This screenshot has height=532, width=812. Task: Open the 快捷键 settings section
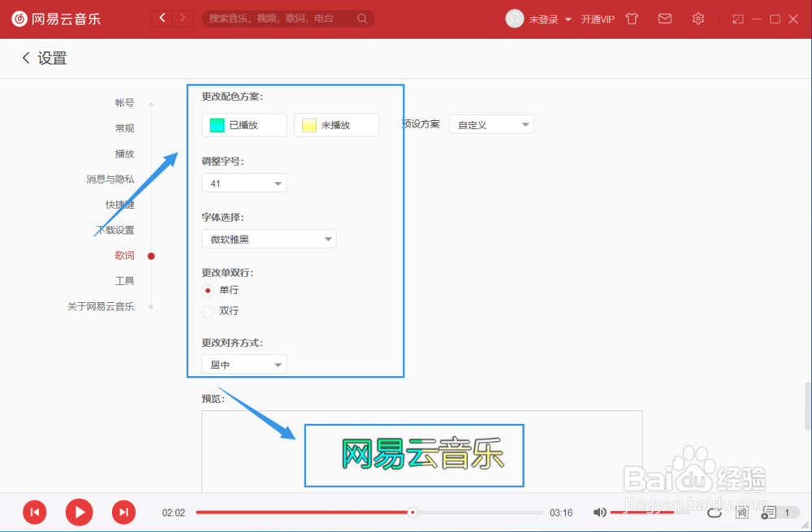pos(119,204)
